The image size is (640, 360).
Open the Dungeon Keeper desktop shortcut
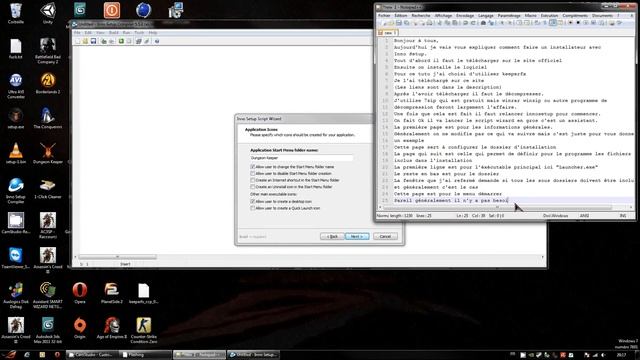48,153
